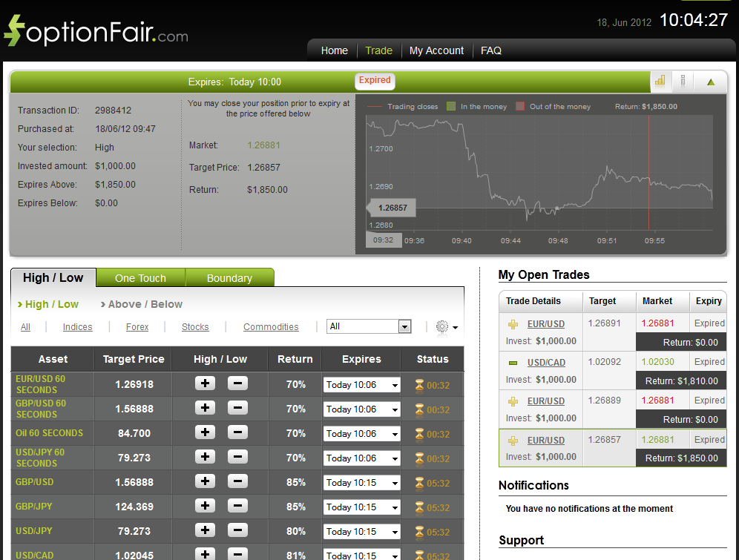The image size is (739, 560).
Task: Click the Expired status button
Action: [374, 80]
